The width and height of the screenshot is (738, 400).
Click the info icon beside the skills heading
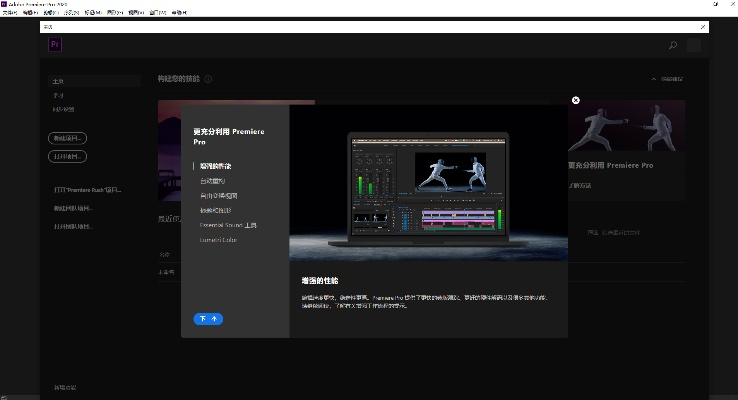(208, 79)
